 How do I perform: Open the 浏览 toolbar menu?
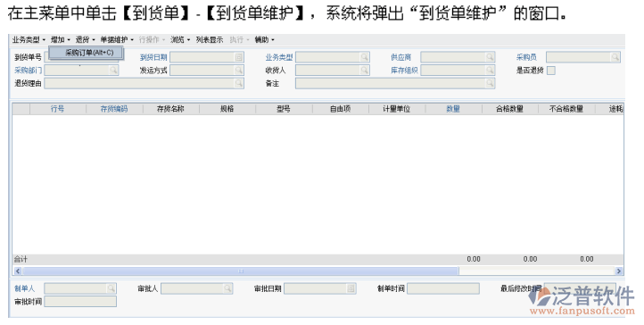coord(180,40)
